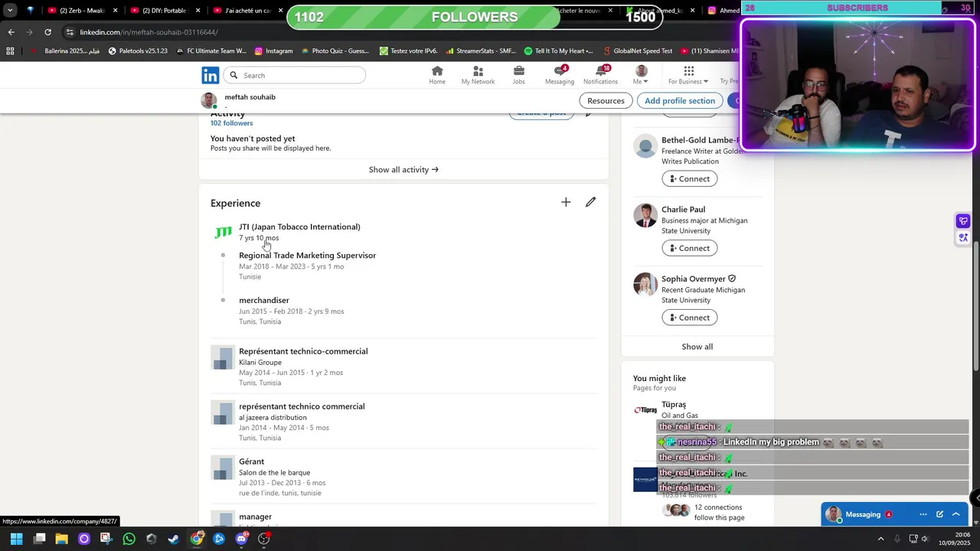This screenshot has width=980, height=551.
Task: Click Show all people link
Action: coord(697,347)
